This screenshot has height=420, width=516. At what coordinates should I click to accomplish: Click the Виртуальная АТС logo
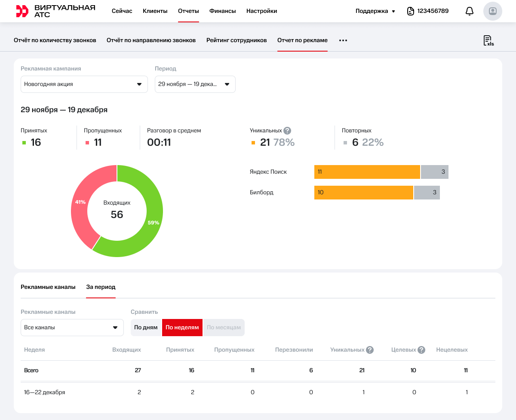click(x=55, y=11)
